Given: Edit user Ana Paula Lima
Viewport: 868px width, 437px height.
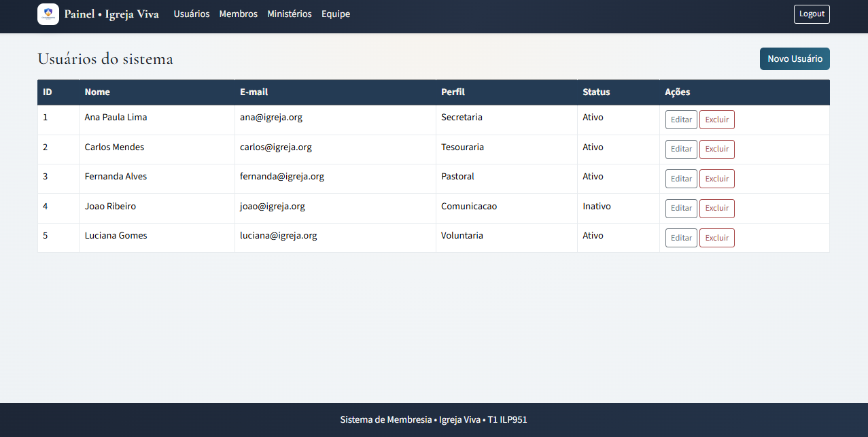Looking at the screenshot, I should pyautogui.click(x=681, y=120).
